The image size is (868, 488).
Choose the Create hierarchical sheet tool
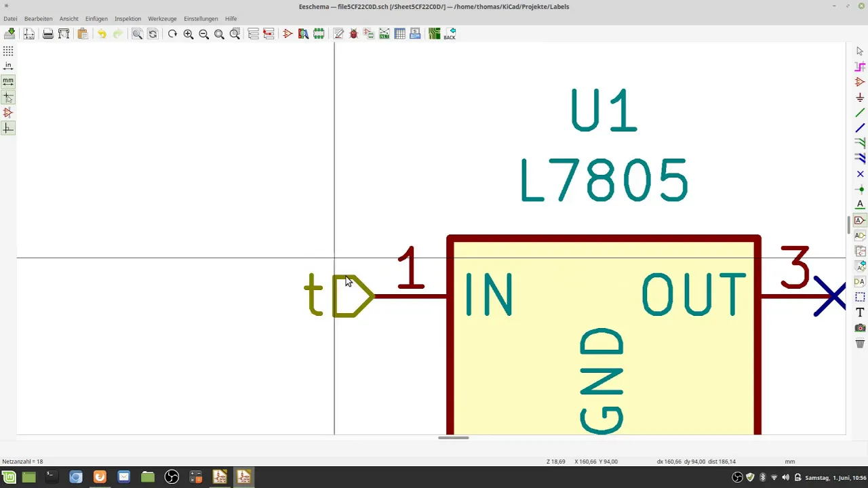click(x=860, y=251)
